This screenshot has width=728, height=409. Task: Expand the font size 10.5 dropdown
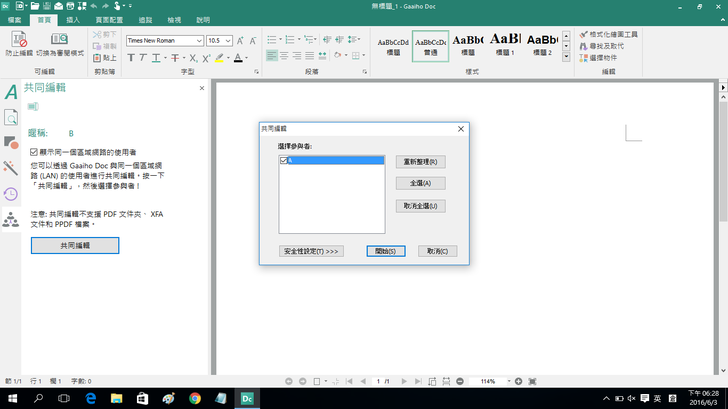pos(228,40)
